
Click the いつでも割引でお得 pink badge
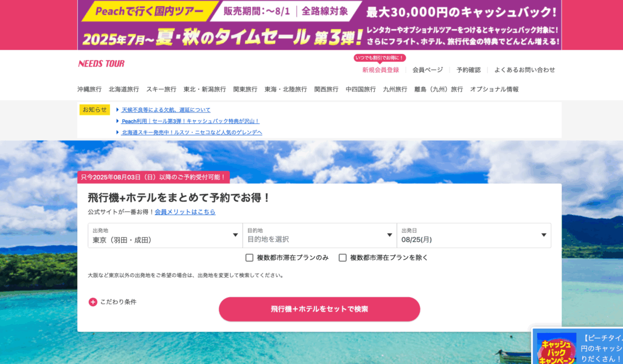(x=380, y=58)
